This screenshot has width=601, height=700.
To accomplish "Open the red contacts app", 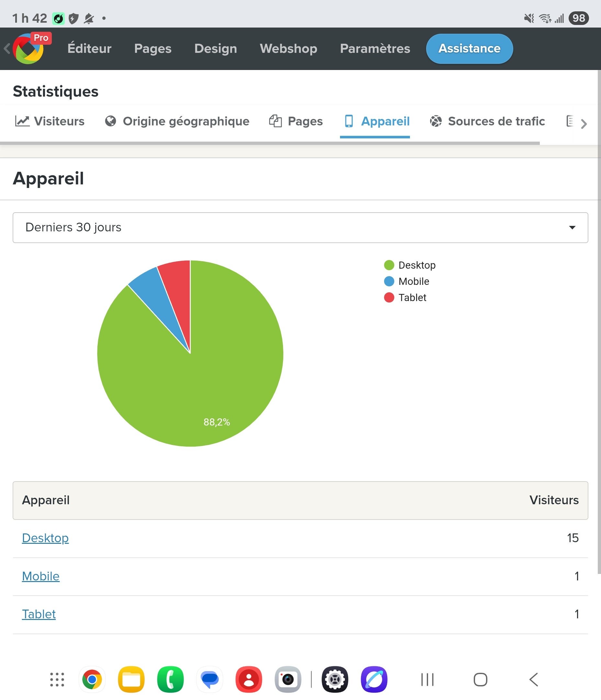I will click(x=248, y=679).
